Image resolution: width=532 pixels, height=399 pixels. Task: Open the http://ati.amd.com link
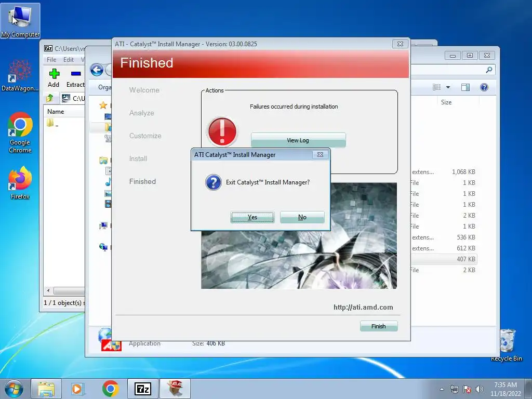[363, 307]
